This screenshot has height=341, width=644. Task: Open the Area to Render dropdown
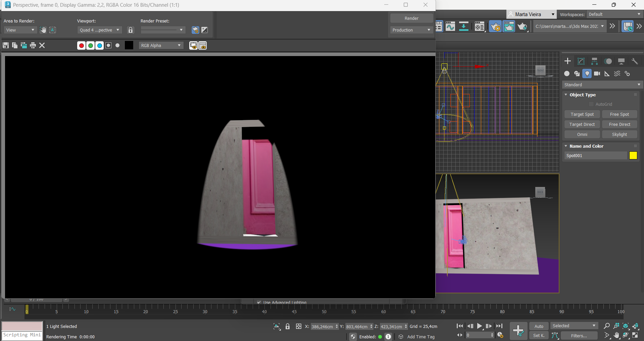20,30
